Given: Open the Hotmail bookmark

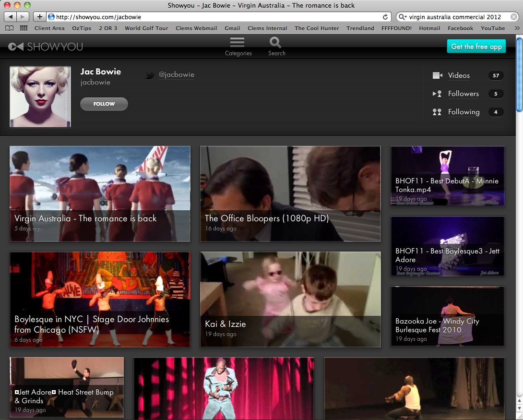Looking at the screenshot, I should [x=429, y=28].
